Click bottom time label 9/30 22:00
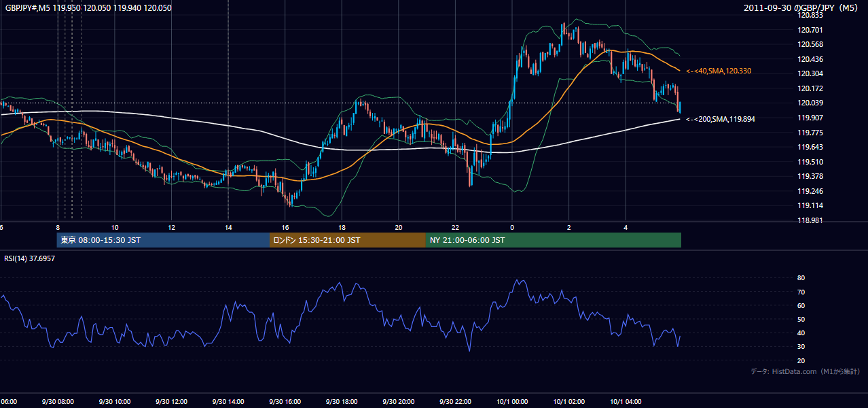 pyautogui.click(x=456, y=402)
